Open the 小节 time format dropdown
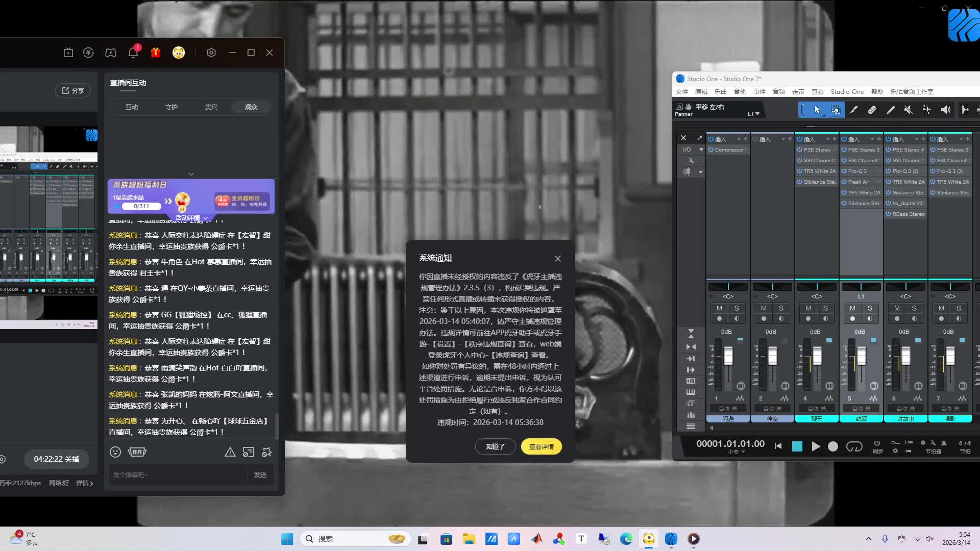980x551 pixels. pos(736,452)
